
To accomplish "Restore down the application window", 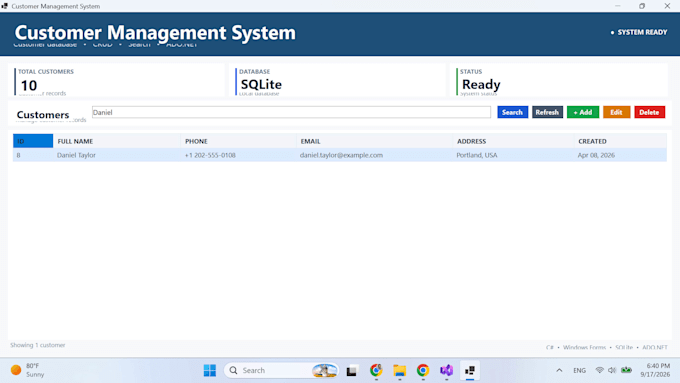I will 642,6.
